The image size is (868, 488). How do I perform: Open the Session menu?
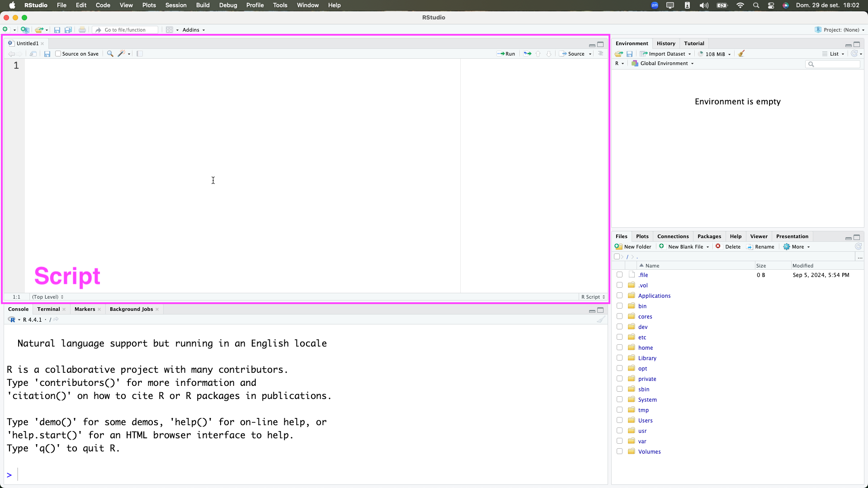tap(176, 5)
